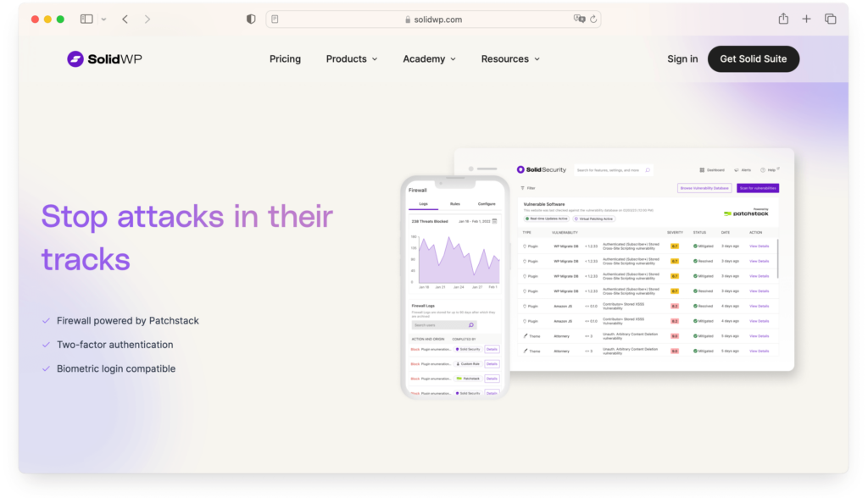Screen dimensions: 868x498
Task: Click the search icon in Firewall Logs field
Action: [471, 325]
